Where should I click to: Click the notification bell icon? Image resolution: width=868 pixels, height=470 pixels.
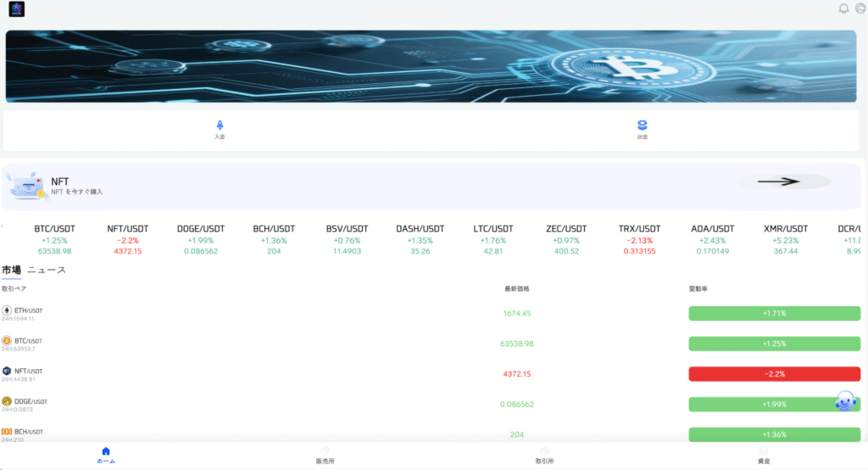pyautogui.click(x=843, y=8)
